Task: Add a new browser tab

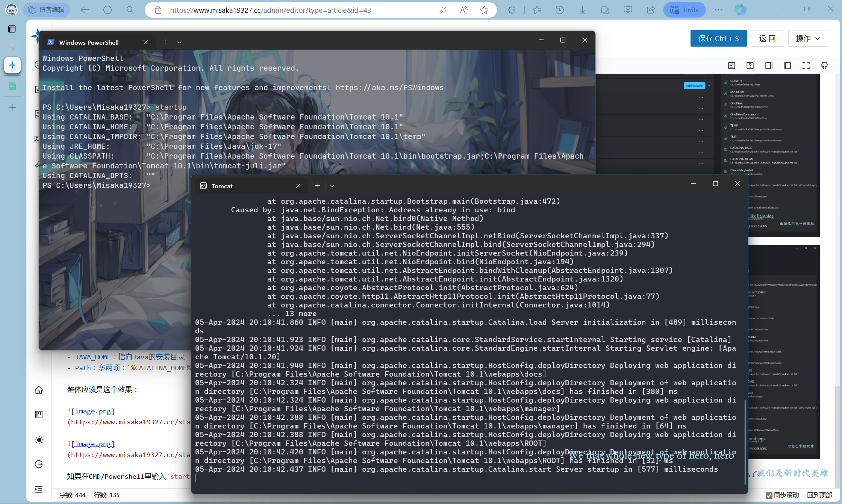Action: (12, 107)
